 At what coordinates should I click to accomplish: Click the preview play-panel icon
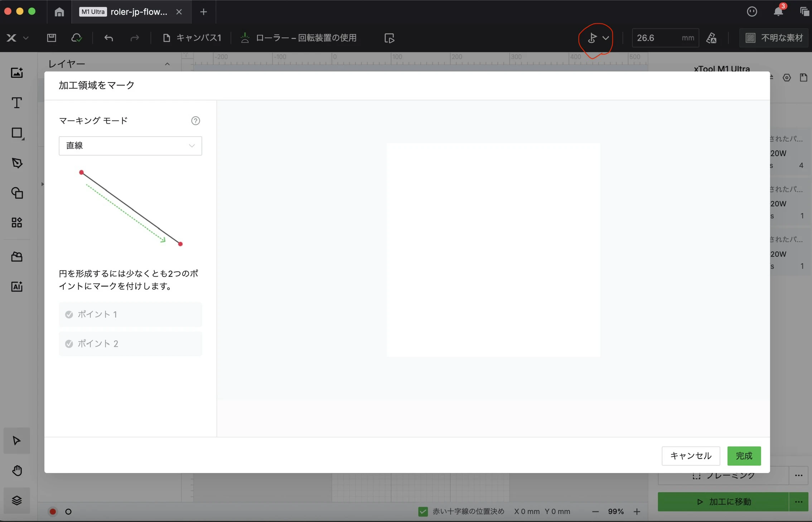pos(389,38)
